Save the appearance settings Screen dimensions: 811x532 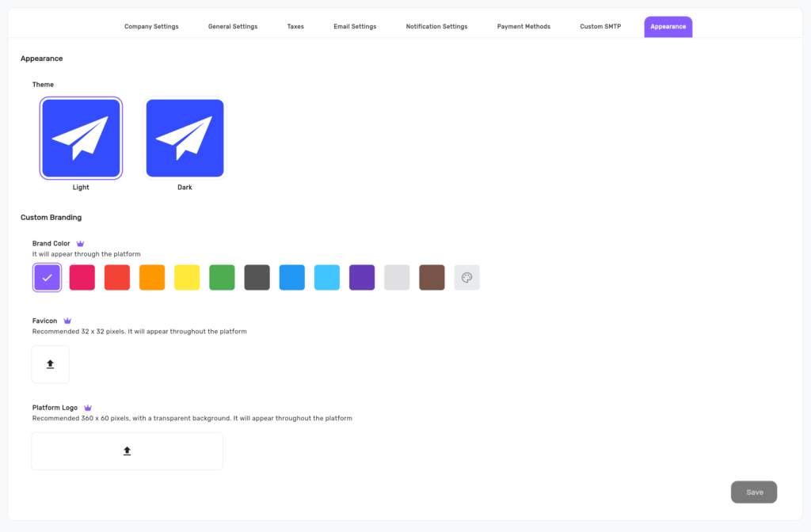tap(754, 492)
